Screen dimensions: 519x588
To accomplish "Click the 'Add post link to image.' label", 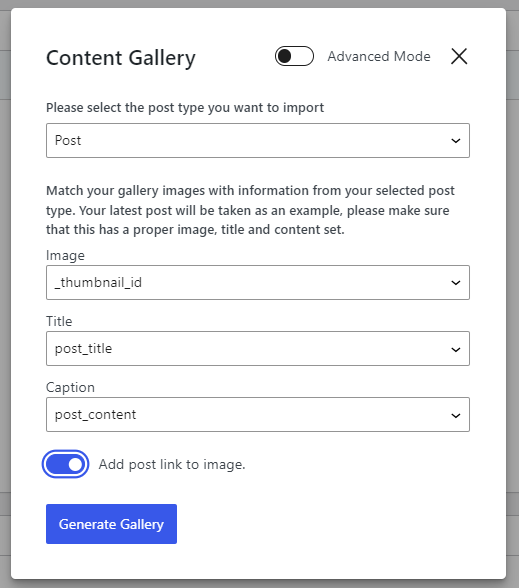I will (x=172, y=465).
